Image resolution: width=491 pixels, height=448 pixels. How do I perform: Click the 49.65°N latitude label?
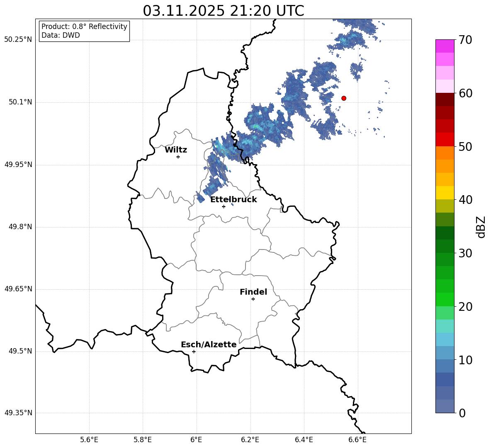point(18,289)
